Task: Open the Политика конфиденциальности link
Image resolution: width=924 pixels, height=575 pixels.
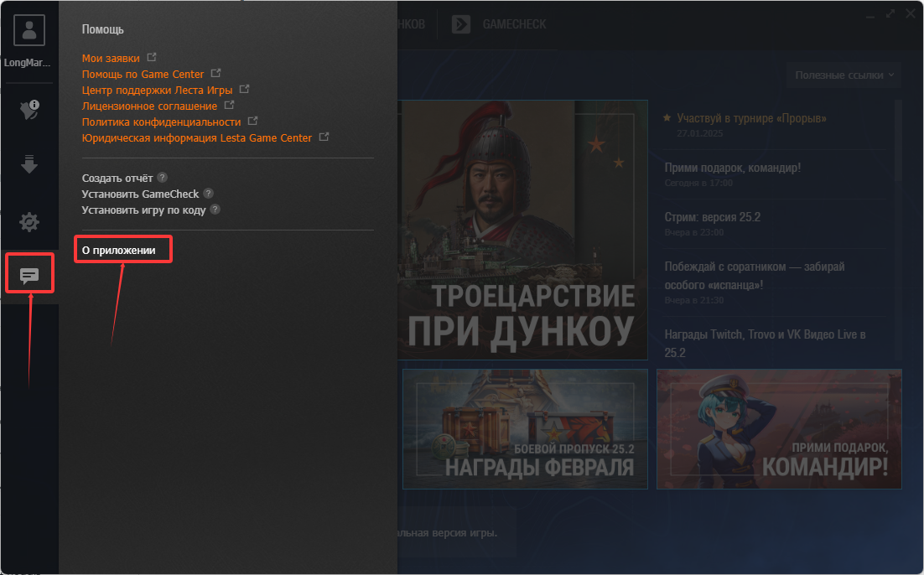Action: [x=162, y=122]
